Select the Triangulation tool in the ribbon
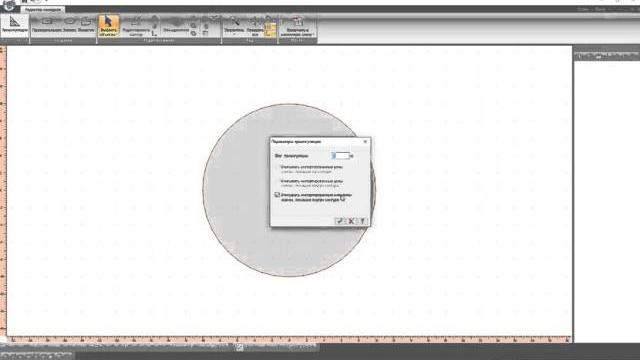This screenshot has width=640, height=360. (15, 25)
